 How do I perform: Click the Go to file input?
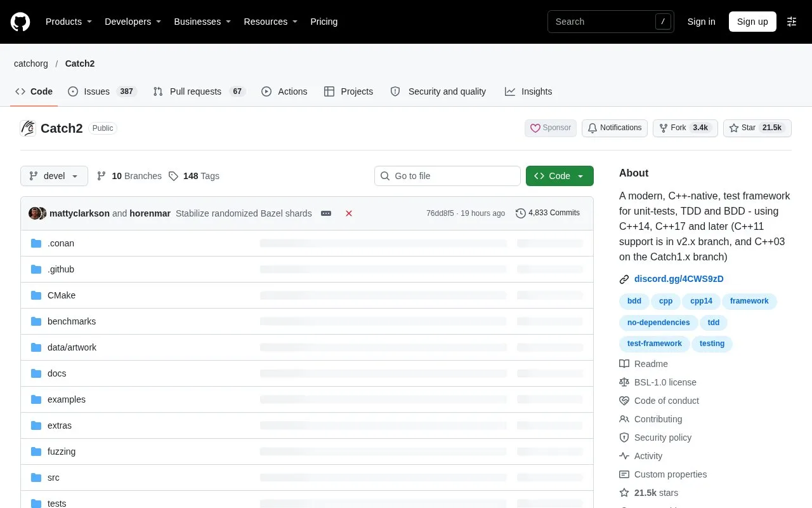447,176
